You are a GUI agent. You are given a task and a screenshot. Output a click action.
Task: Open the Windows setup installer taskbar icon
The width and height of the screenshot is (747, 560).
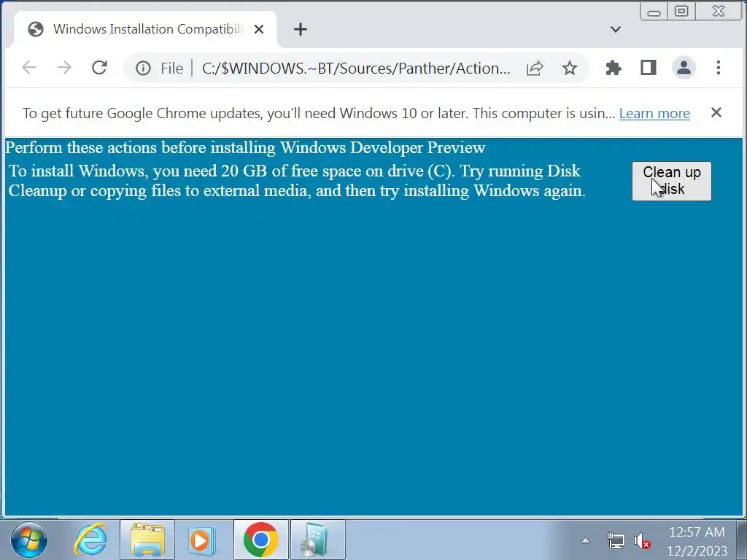(x=318, y=540)
